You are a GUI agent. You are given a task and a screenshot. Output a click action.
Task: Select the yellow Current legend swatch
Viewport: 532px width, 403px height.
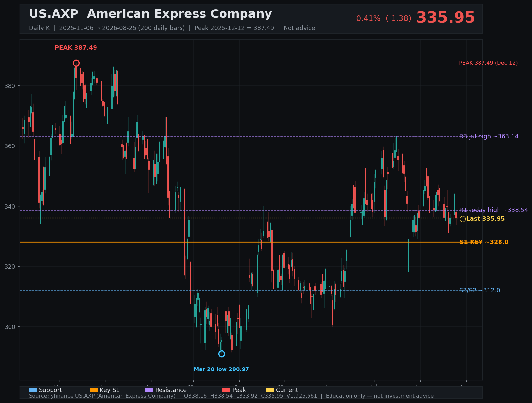click(270, 390)
